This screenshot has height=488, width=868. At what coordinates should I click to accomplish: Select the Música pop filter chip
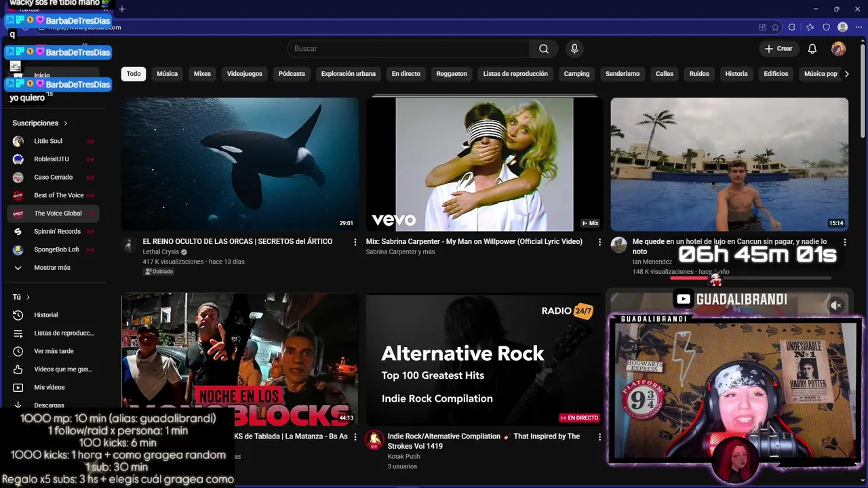point(821,74)
